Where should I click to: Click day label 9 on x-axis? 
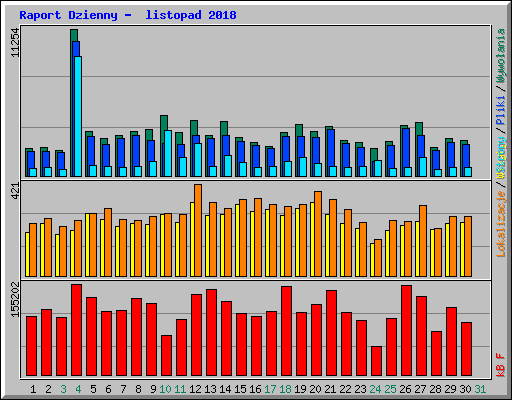(153, 389)
